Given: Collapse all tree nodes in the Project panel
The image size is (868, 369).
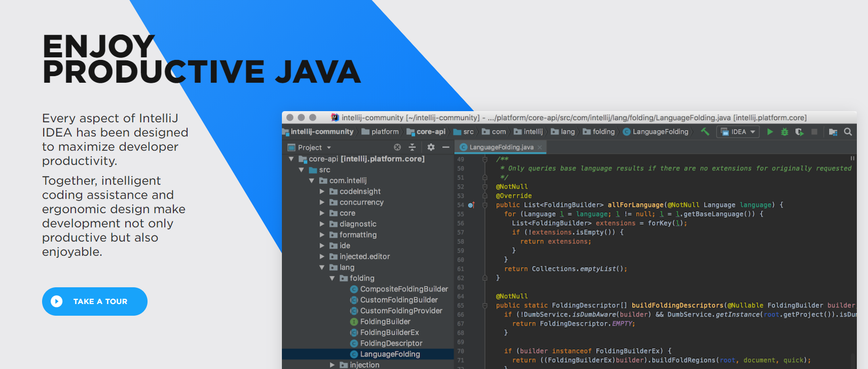Looking at the screenshot, I should tap(412, 147).
